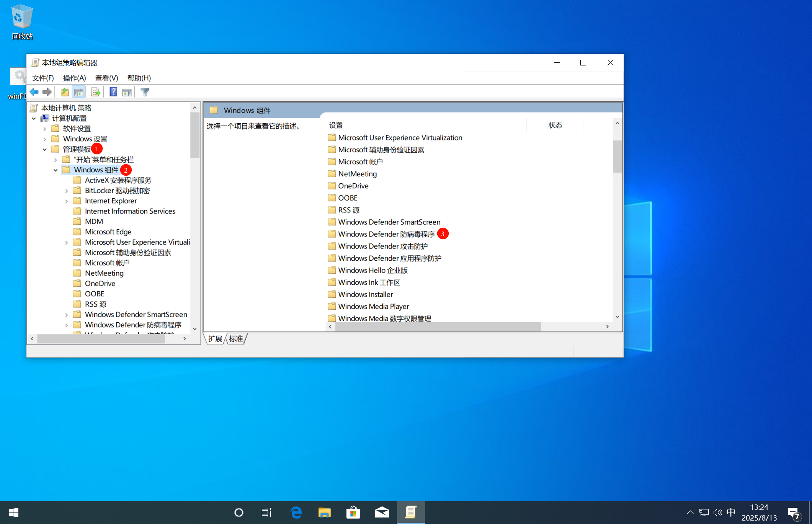Expand the Windows 设置 tree node
Screen dimensions: 812x524
45,139
